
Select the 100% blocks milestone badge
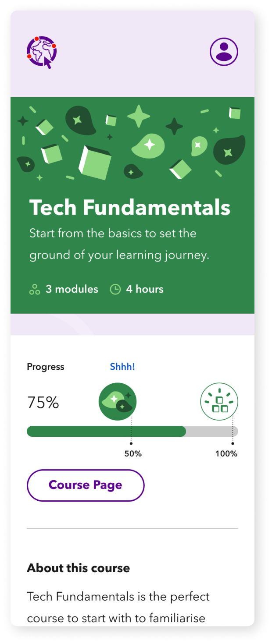[219, 402]
